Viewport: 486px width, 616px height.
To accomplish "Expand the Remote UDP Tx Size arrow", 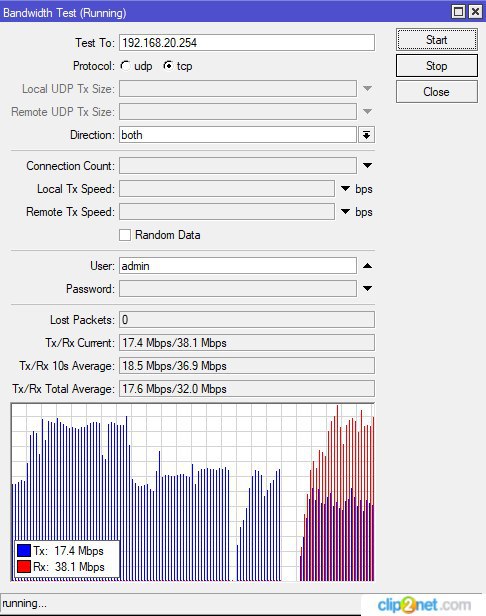I will [367, 112].
